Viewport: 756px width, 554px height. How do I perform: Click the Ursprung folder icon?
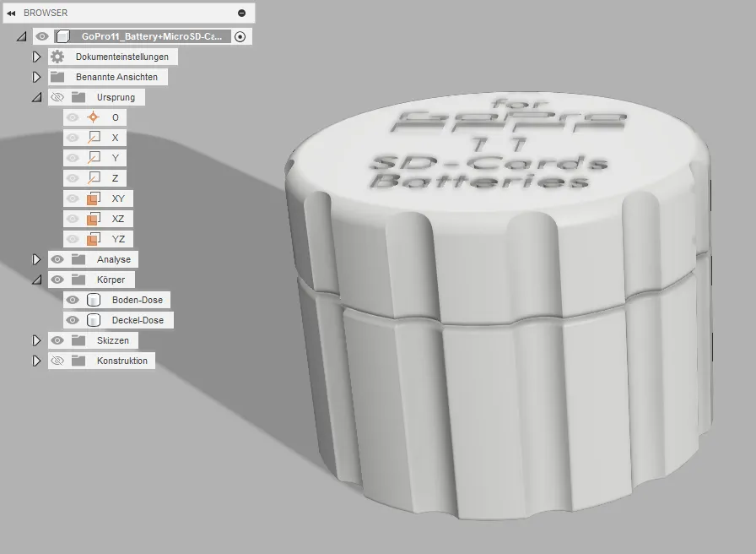pos(78,97)
